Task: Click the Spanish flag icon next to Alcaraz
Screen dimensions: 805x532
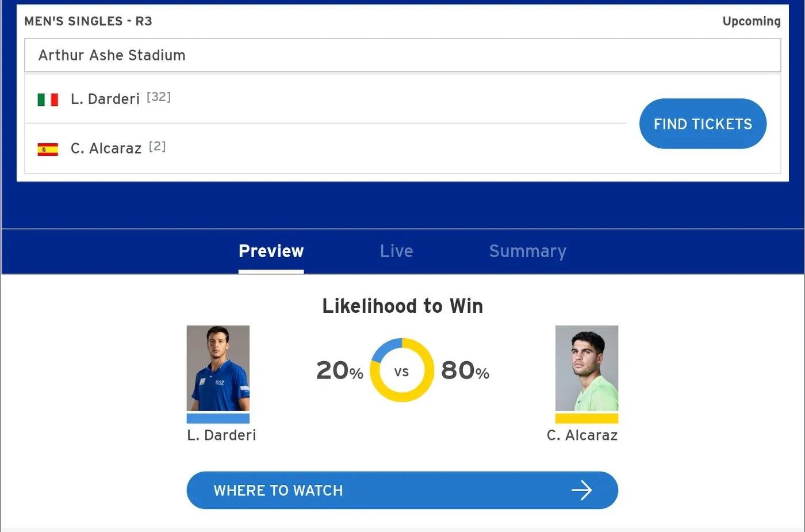Action: pyautogui.click(x=48, y=150)
